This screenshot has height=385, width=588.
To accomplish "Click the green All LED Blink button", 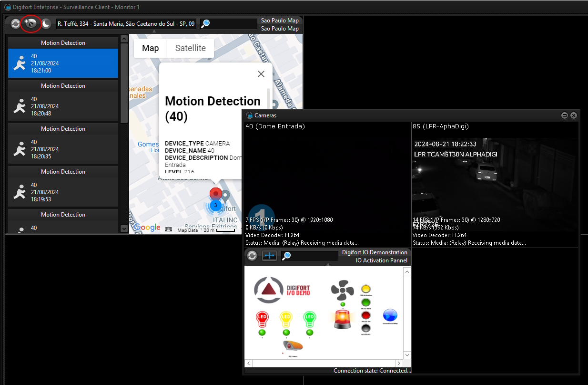I will point(366,302).
